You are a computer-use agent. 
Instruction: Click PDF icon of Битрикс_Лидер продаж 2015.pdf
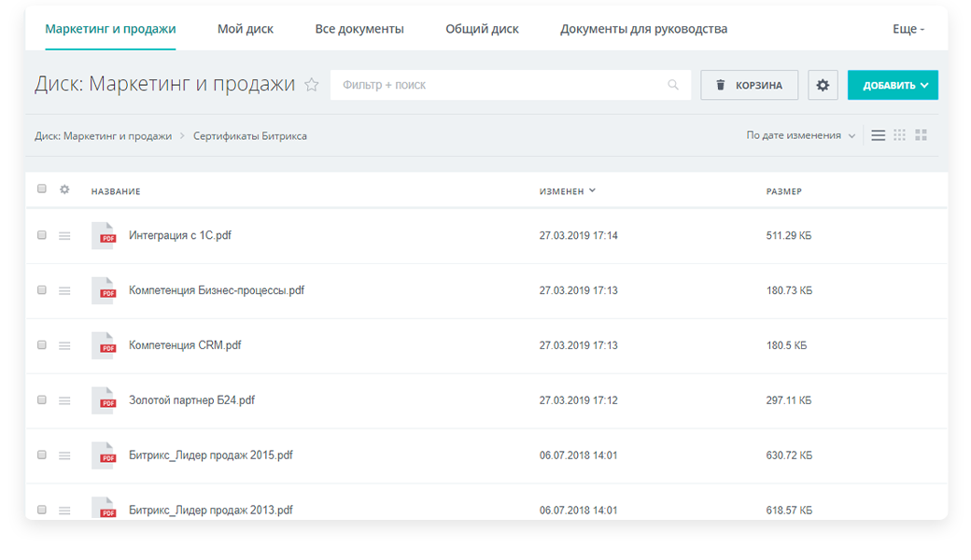tap(104, 455)
